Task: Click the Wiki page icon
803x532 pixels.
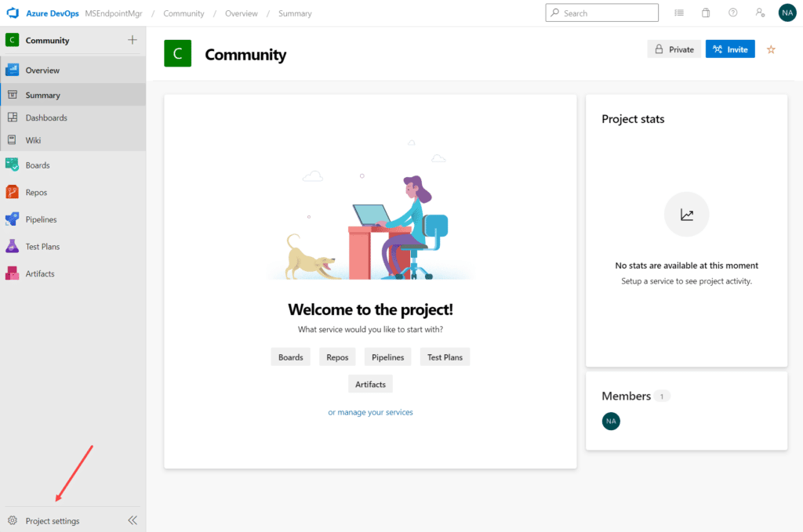Action: [13, 140]
